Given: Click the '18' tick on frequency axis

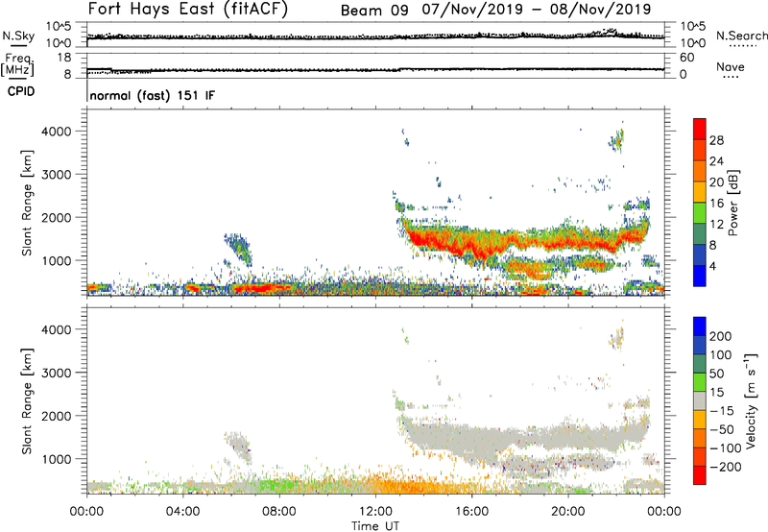Looking at the screenshot, I should [x=64, y=58].
